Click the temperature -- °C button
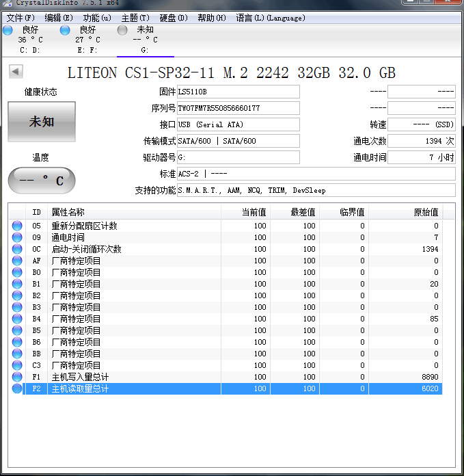 click(x=42, y=181)
